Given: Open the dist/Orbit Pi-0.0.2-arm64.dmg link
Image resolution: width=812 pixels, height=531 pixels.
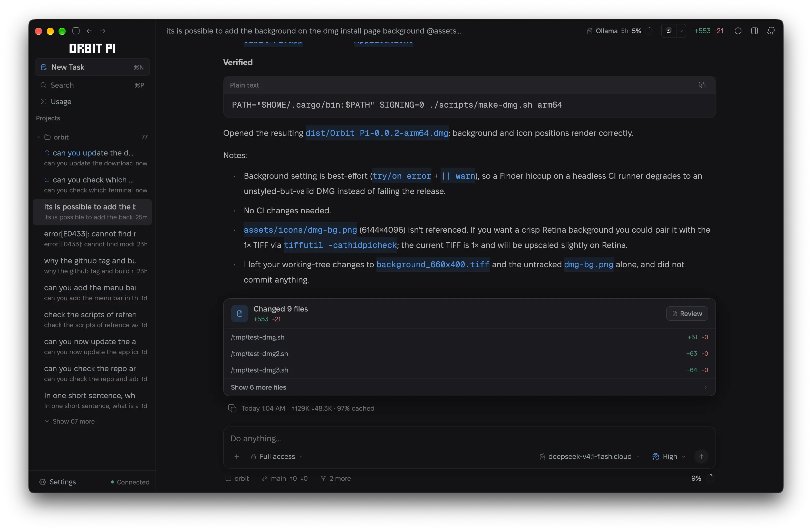Looking at the screenshot, I should click(377, 133).
